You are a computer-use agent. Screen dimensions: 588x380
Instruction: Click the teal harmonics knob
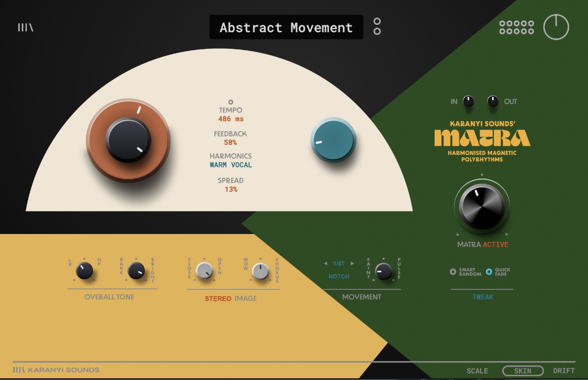pos(333,140)
